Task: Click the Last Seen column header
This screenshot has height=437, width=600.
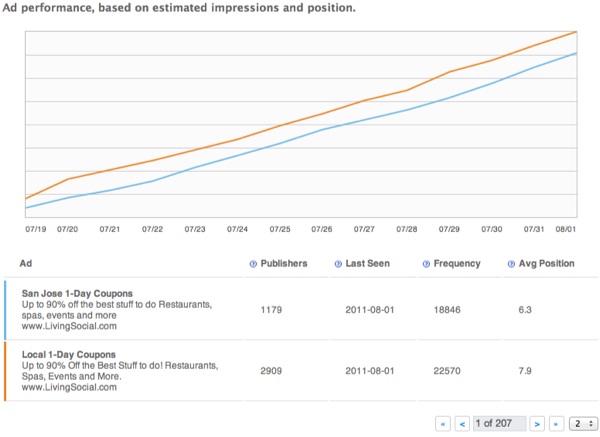Action: (x=368, y=264)
